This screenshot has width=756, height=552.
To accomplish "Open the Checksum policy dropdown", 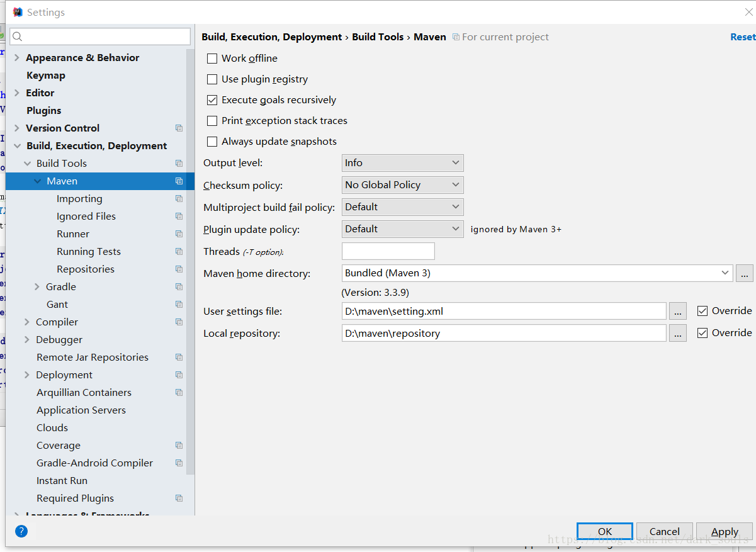I will click(x=403, y=185).
